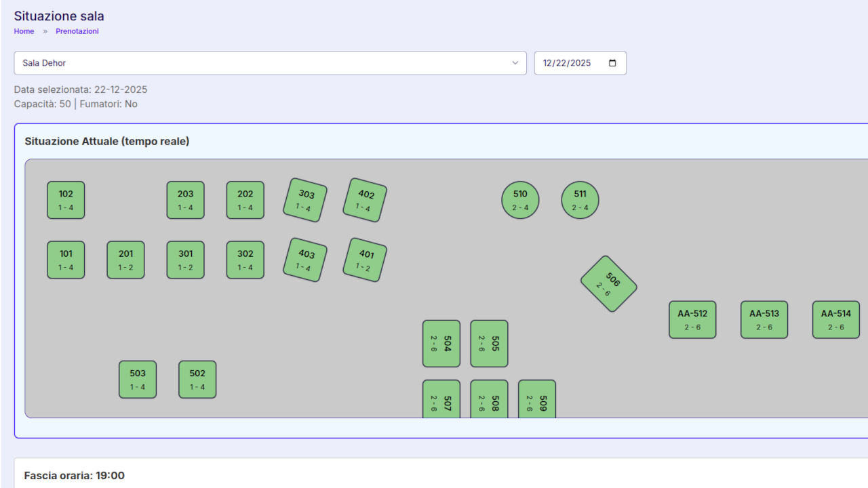Image resolution: width=868 pixels, height=488 pixels.
Task: Select the diagonal table 506
Action: (608, 284)
